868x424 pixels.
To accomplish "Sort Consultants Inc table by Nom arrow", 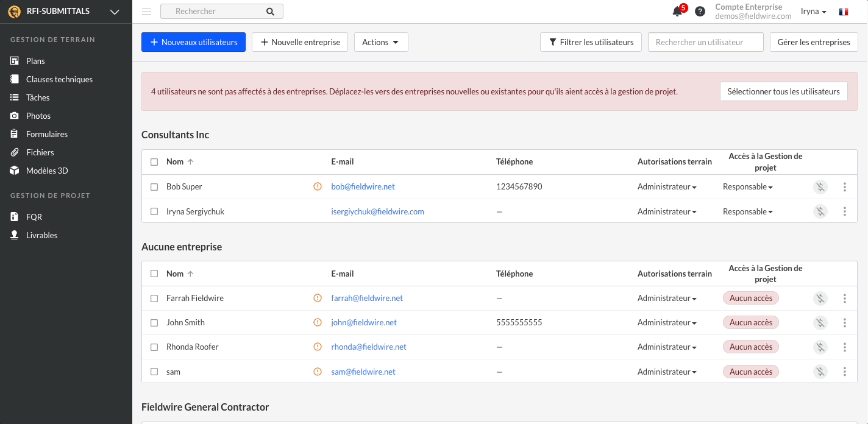I will click(191, 162).
